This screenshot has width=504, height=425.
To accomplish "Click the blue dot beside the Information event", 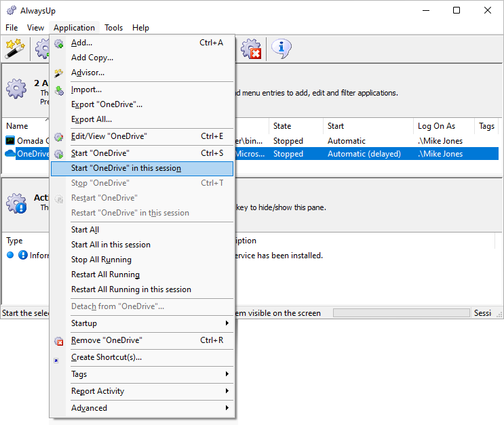I will point(10,255).
